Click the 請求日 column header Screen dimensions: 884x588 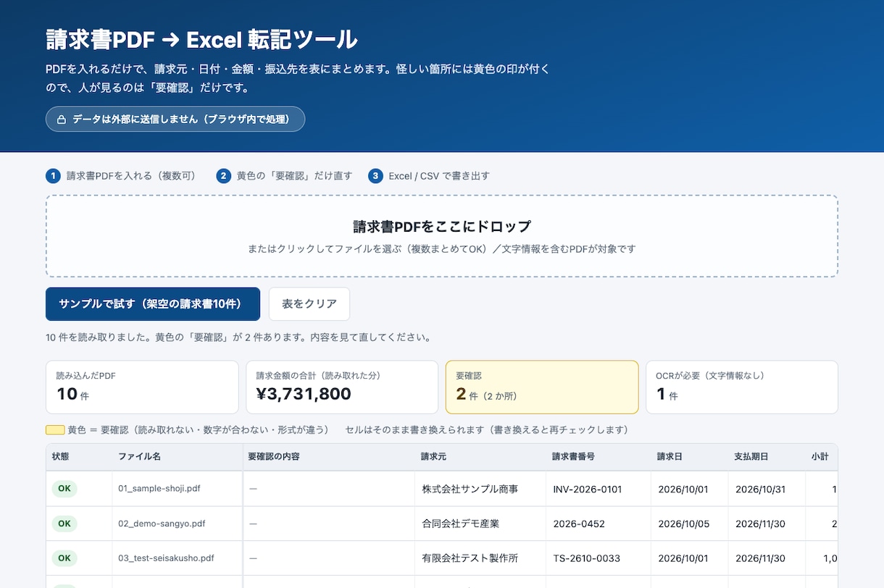click(690, 457)
